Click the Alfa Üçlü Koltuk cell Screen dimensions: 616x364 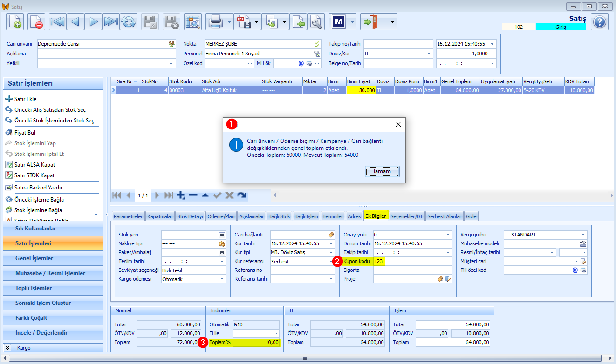coord(231,90)
